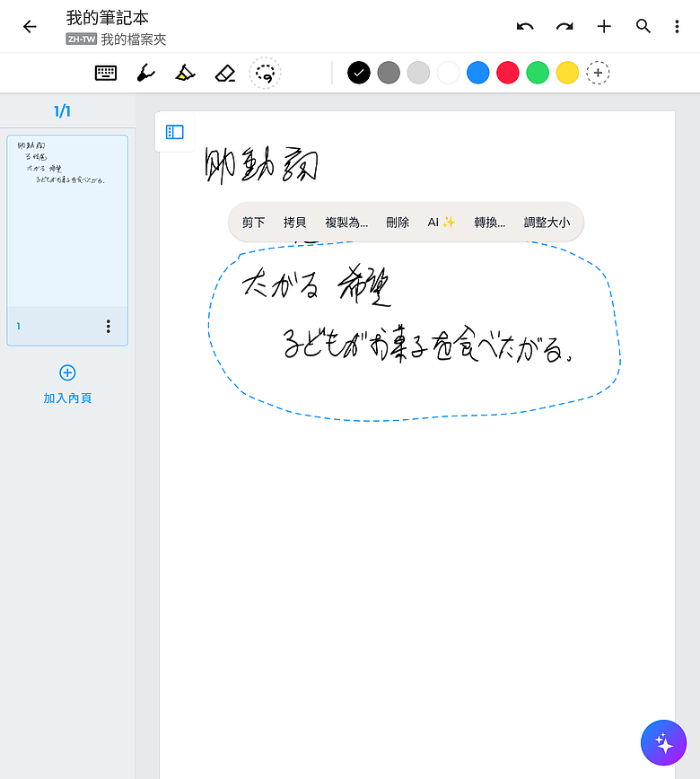Click the plus add icon in header
Screen dimensions: 700x779
[x=604, y=26]
